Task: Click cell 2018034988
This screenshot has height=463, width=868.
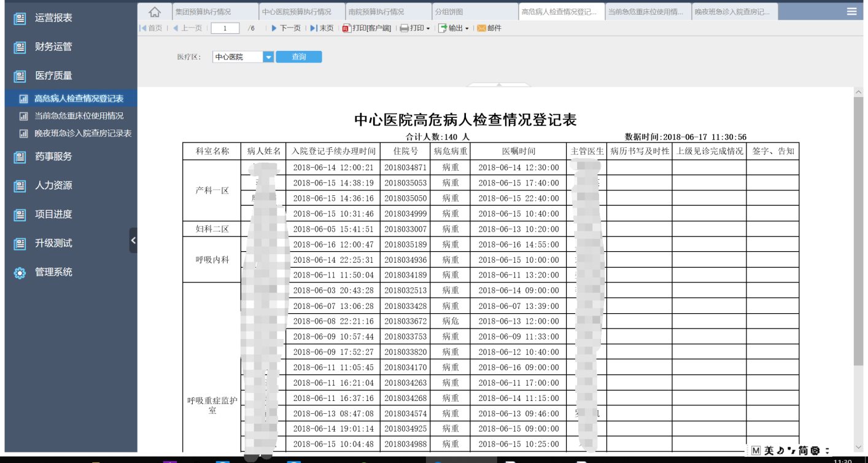Action: pos(405,444)
